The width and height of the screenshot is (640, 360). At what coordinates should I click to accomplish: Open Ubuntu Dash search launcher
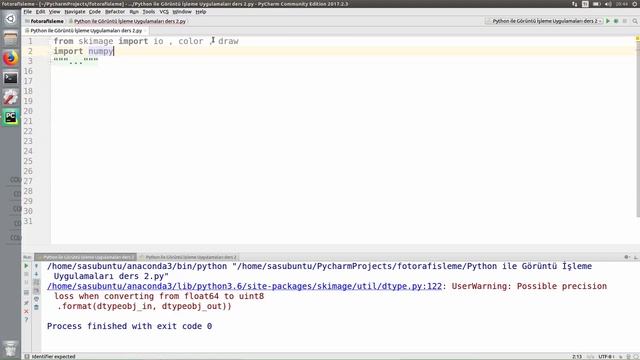(11, 18)
